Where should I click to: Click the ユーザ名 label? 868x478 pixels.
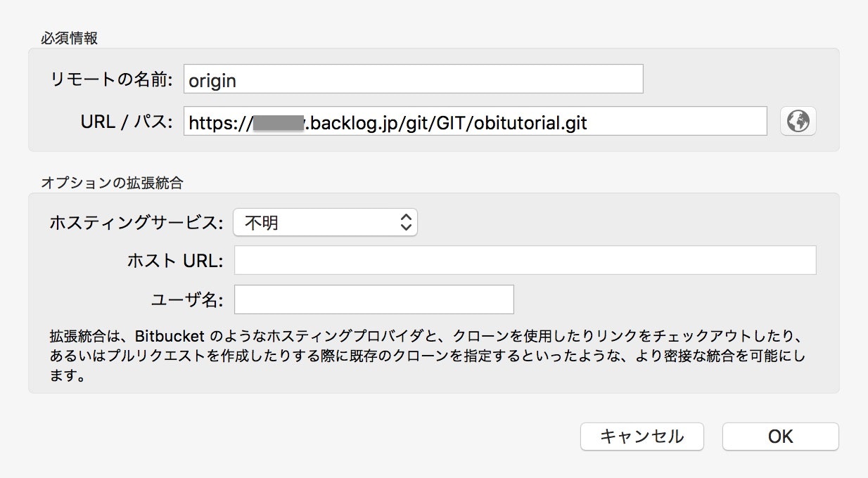click(187, 300)
